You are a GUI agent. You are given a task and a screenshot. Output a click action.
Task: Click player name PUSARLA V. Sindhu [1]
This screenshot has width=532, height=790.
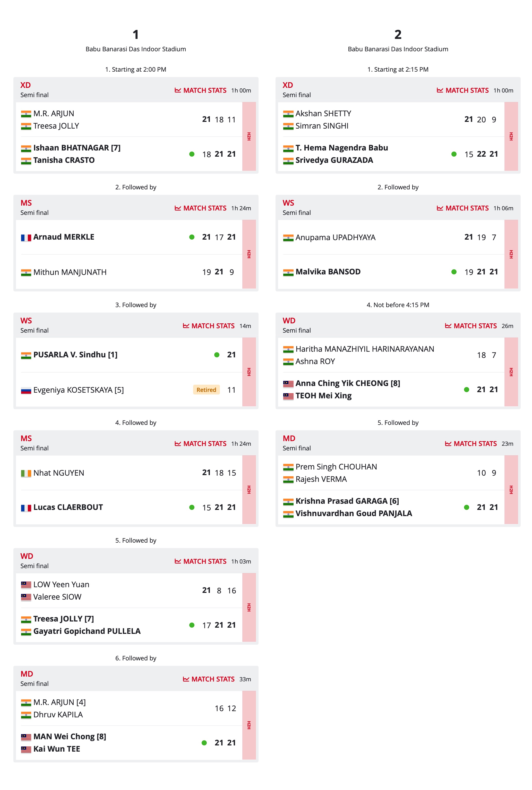click(x=75, y=355)
